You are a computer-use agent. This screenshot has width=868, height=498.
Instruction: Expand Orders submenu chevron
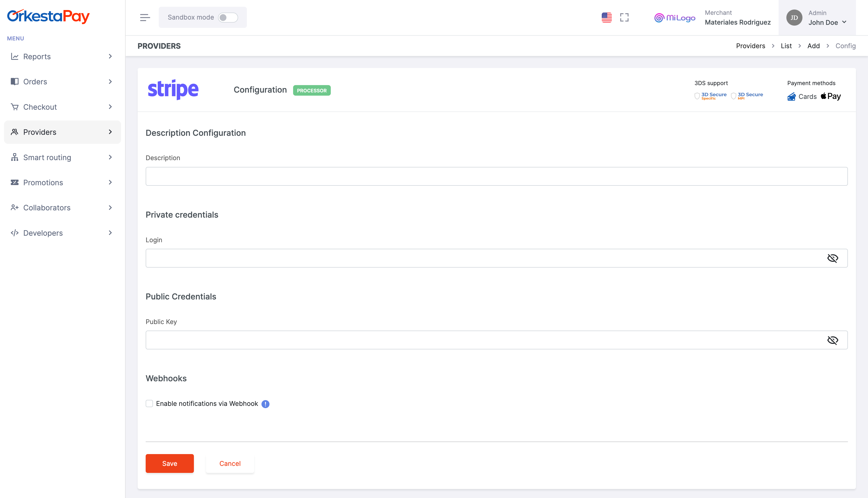tap(110, 81)
